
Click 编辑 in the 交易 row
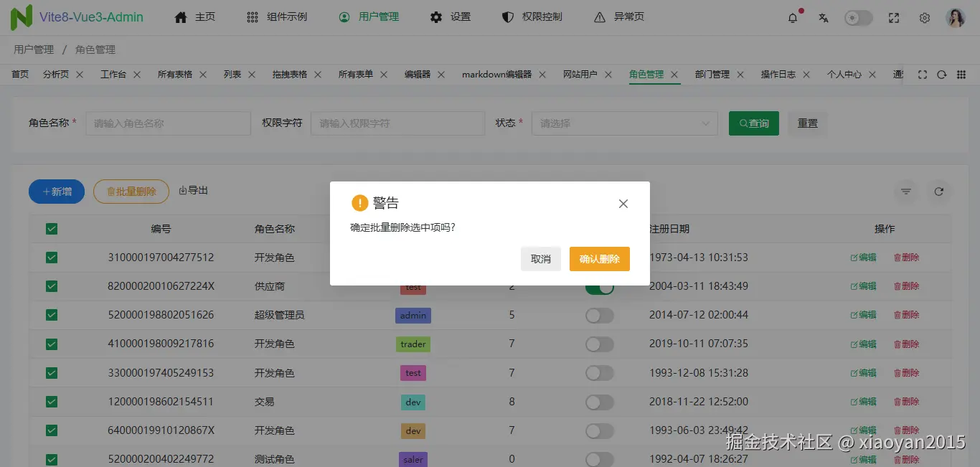tap(863, 402)
